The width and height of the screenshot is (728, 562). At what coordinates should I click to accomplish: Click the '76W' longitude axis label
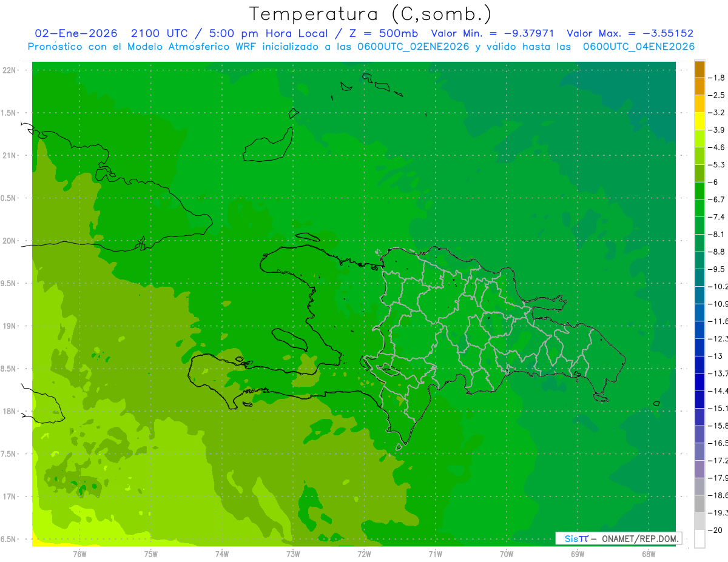point(79,554)
